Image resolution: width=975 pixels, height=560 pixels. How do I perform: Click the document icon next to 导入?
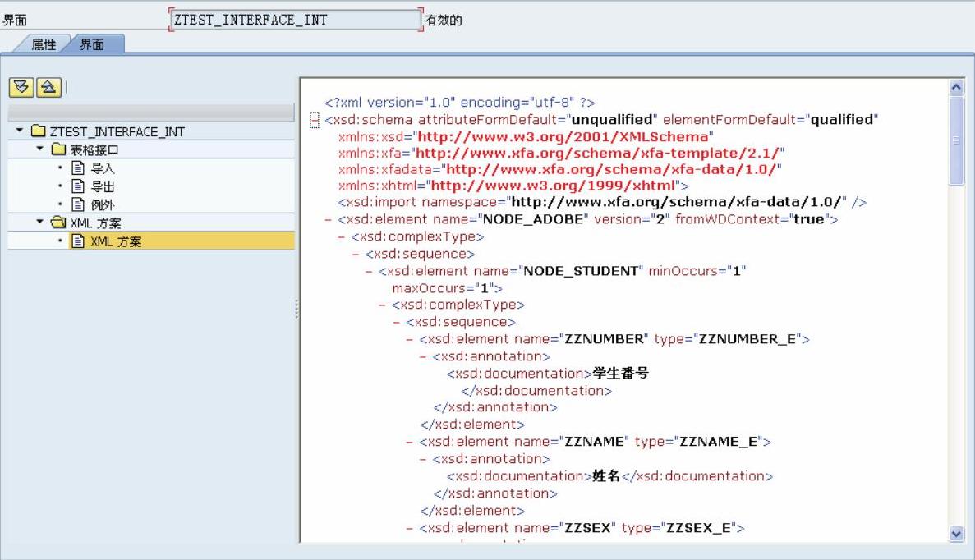(78, 168)
